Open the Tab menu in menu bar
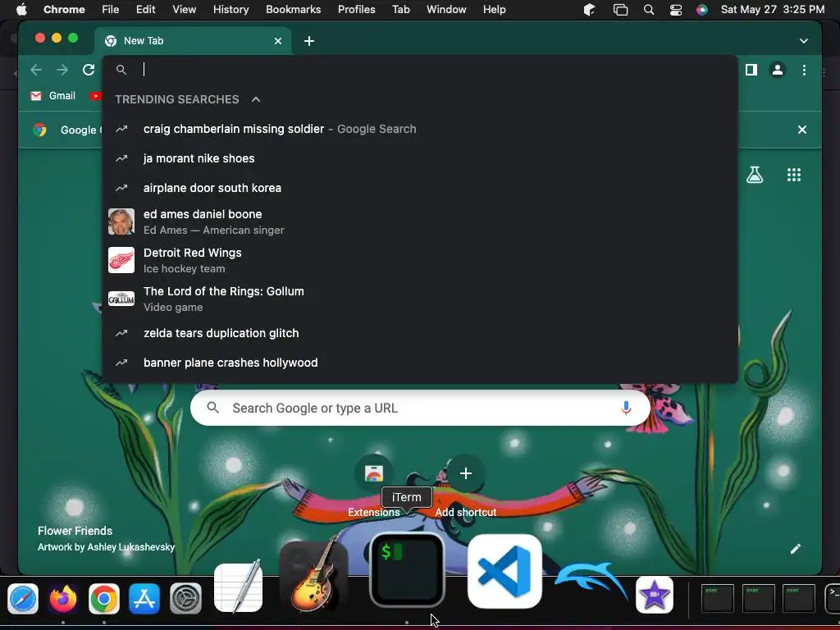 click(400, 10)
